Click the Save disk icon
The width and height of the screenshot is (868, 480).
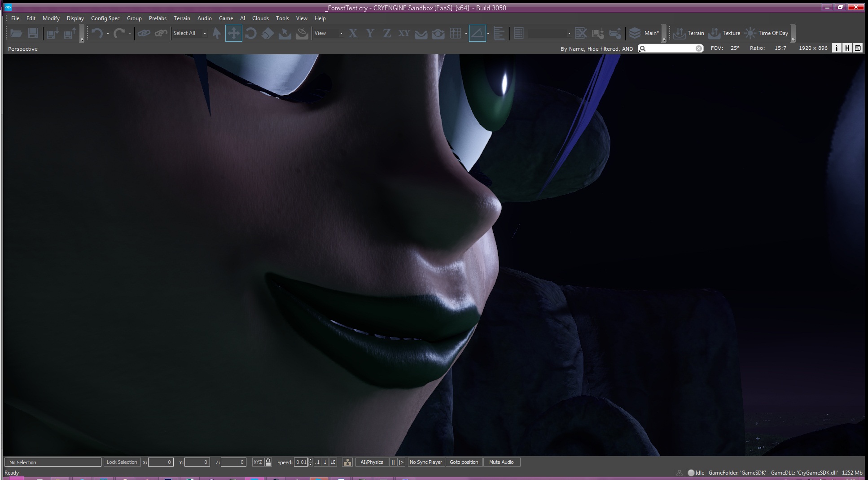tap(33, 33)
